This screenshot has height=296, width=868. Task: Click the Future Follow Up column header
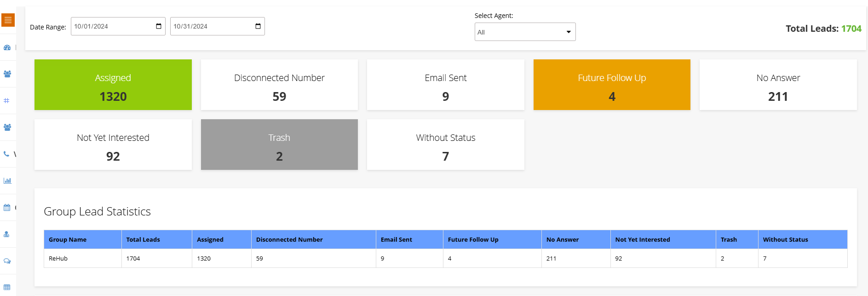point(492,239)
